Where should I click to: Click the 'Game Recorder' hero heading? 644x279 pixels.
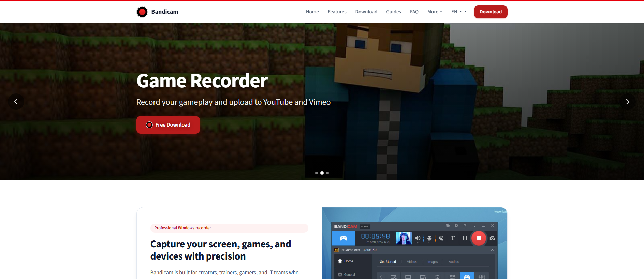pos(202,81)
